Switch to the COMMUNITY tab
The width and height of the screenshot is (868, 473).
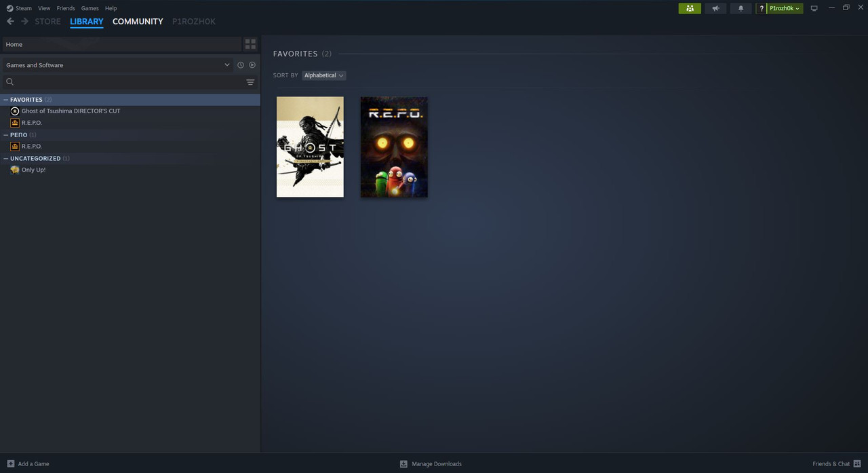point(138,22)
